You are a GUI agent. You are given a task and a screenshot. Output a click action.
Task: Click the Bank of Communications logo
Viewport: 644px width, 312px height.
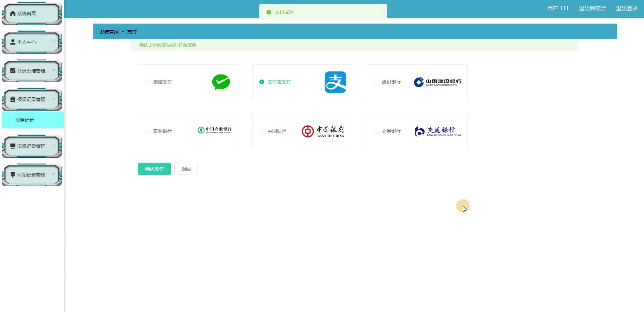click(x=437, y=131)
